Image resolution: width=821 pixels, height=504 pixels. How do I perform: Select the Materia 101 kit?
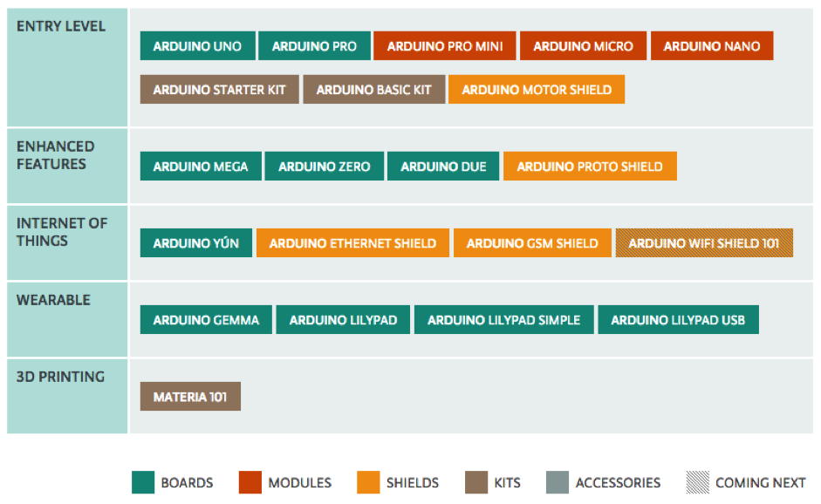pyautogui.click(x=190, y=397)
